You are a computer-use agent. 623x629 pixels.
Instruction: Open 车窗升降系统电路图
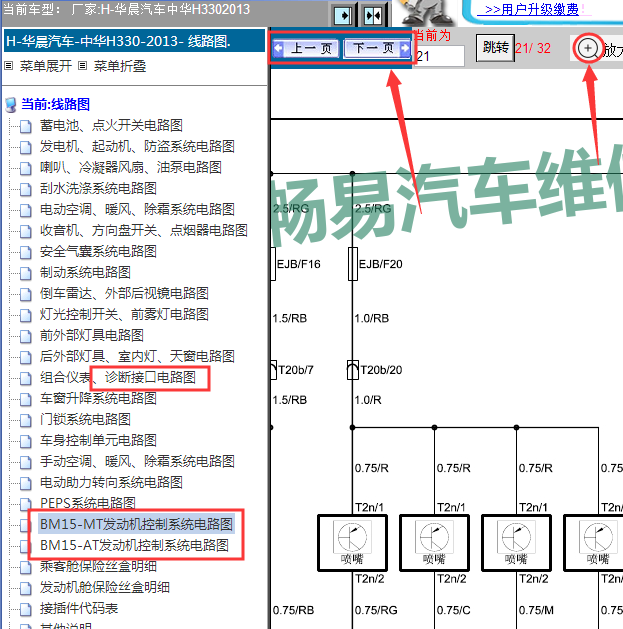point(98,398)
